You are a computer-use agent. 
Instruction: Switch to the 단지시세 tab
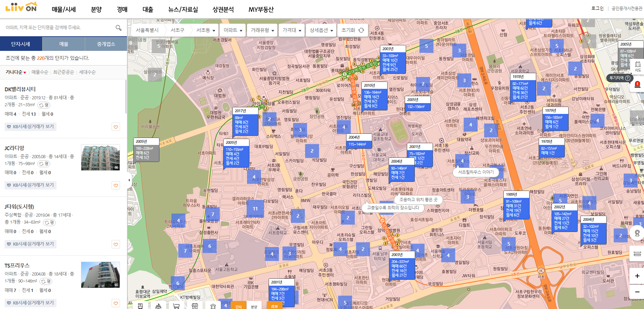(x=21, y=44)
